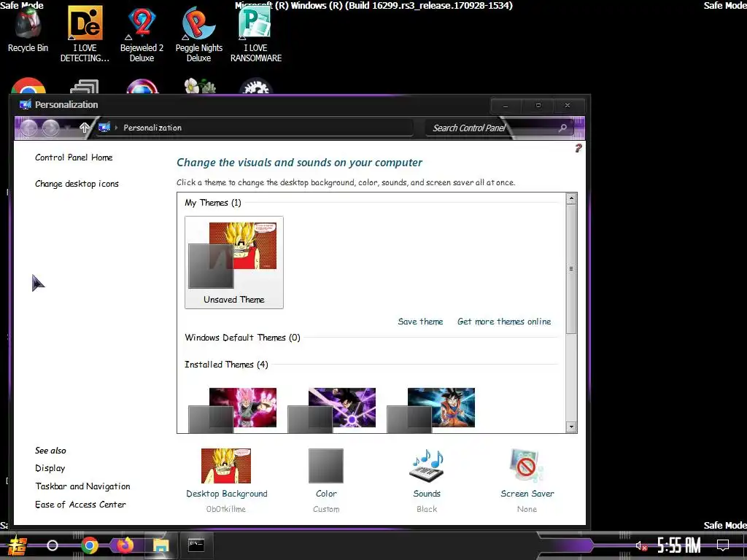Click the Save theme link

point(420,322)
